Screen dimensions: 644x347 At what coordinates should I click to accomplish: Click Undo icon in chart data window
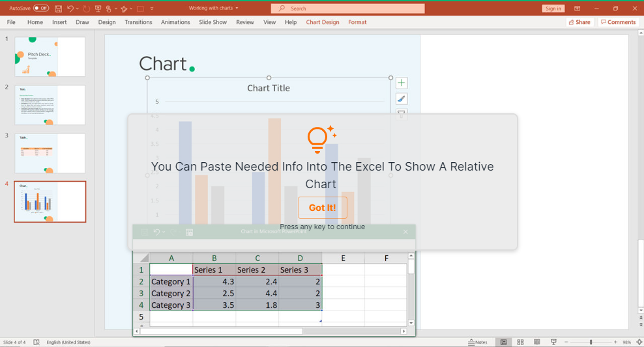click(x=156, y=232)
